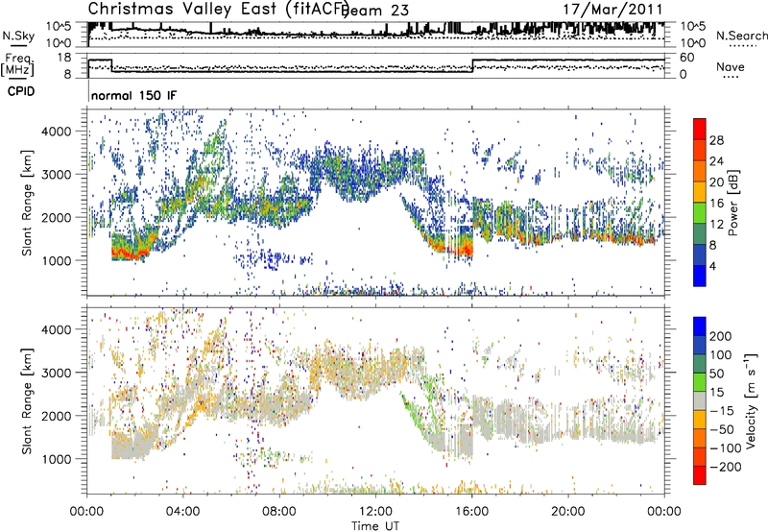Click the 'N.Search' legend label
The height and width of the screenshot is (532, 768).
(x=742, y=36)
